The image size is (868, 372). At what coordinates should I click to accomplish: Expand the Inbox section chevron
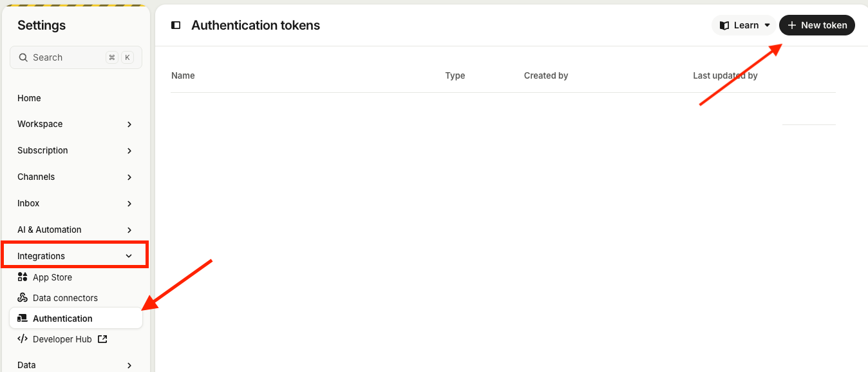coord(129,204)
